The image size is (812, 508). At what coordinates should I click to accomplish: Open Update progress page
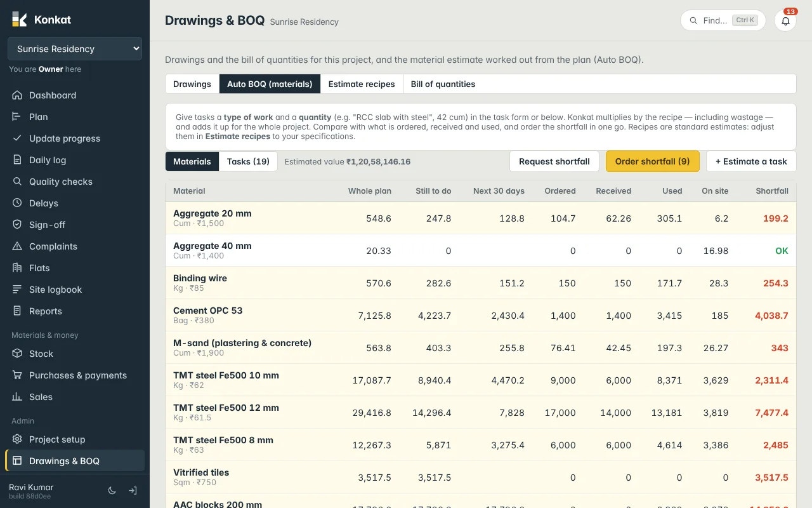coord(75,138)
